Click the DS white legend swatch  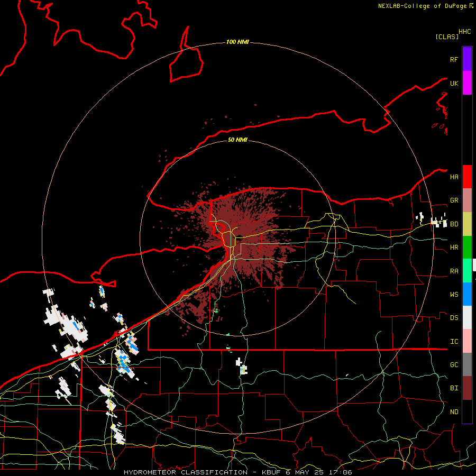tap(467, 317)
